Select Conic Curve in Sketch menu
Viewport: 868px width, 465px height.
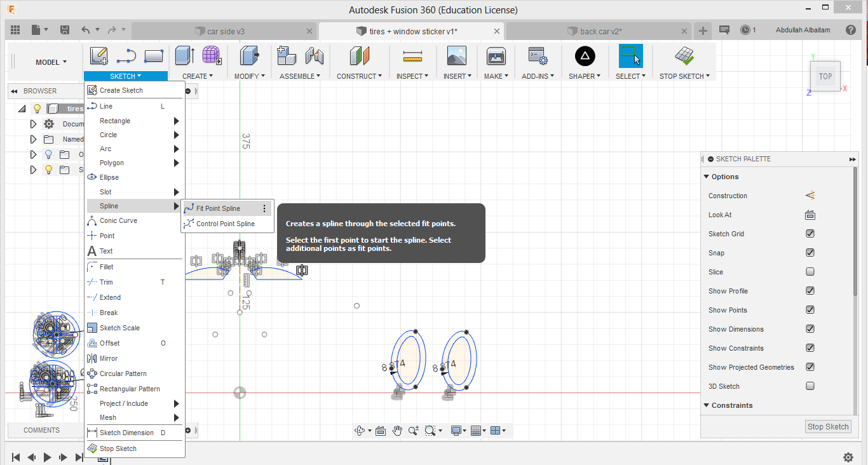coord(118,220)
